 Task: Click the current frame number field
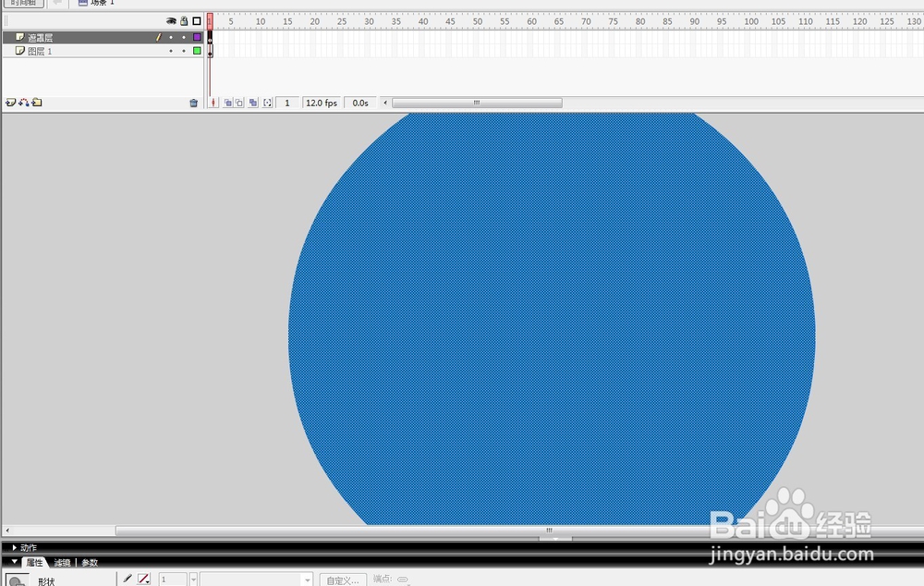pos(287,103)
